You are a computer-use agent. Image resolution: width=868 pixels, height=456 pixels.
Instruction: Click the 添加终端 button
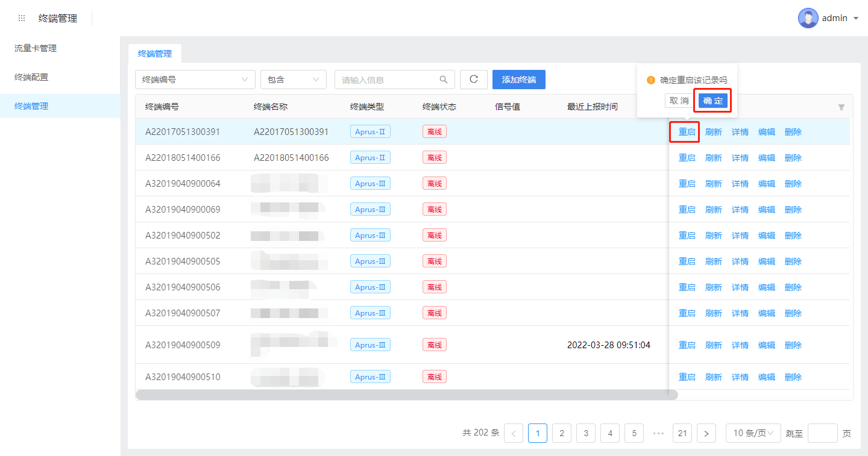(x=518, y=80)
